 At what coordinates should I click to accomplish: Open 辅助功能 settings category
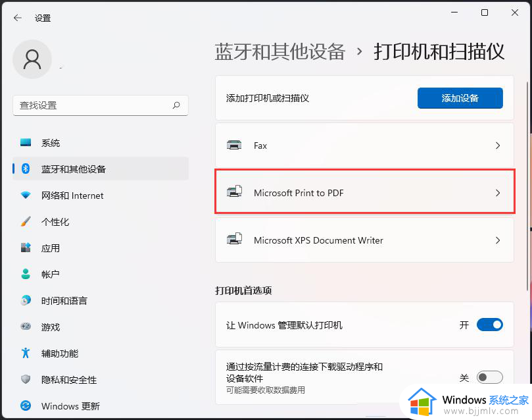[x=101, y=354]
